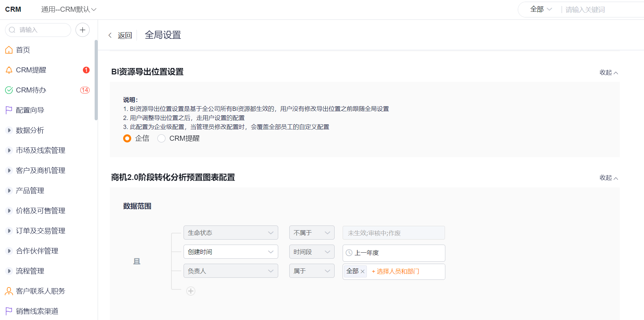This screenshot has width=644, height=320.
Task: Remove the 全部 tag in 负责人 value field
Action: click(x=363, y=271)
